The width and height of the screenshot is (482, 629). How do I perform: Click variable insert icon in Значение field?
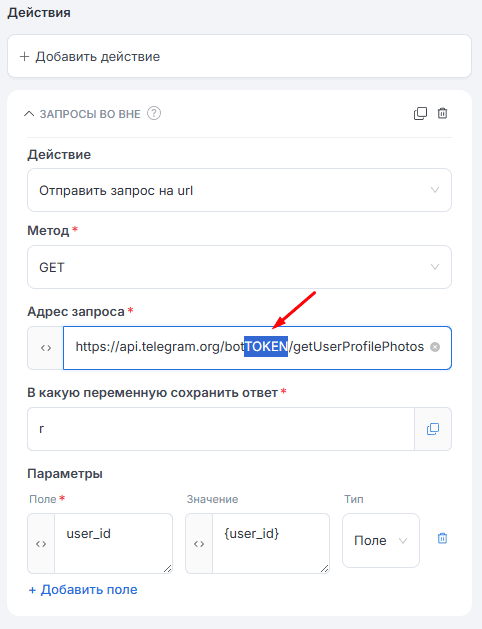pos(199,544)
